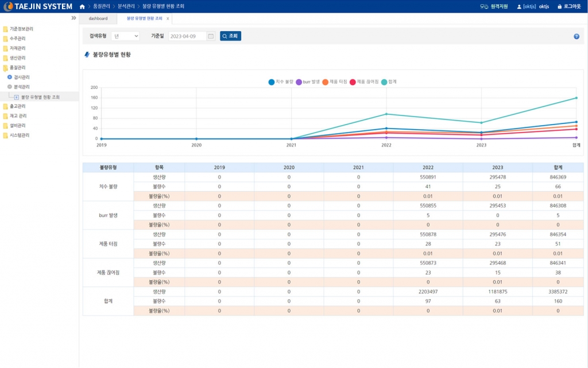588x368 pixels.
Task: Click the table cell showing 2203497
Action: 428,292
